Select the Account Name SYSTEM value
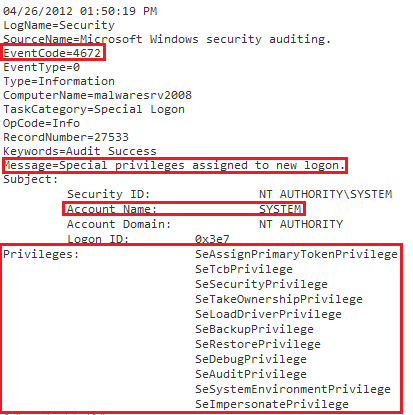This screenshot has height=415, width=413. (281, 209)
